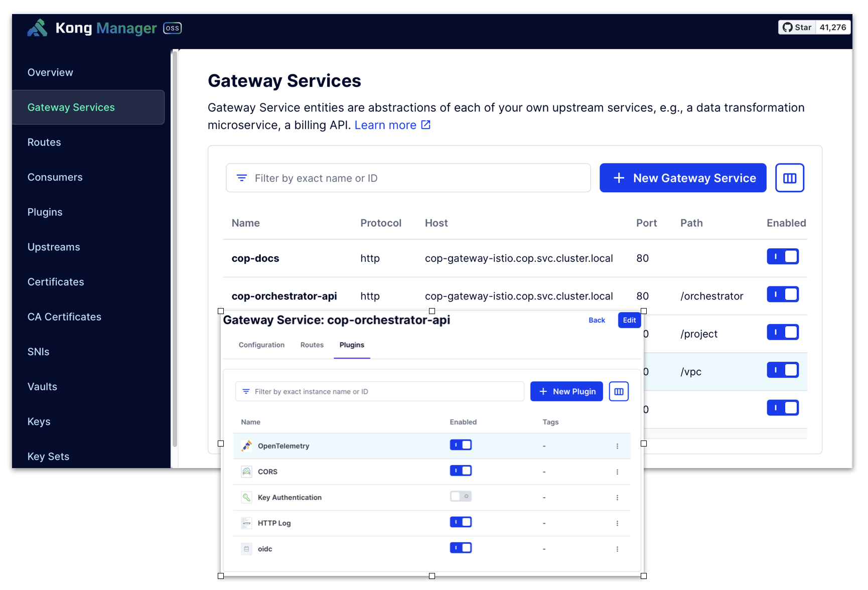Click the New Plugin button
Viewport: 868px width, 590px height.
pyautogui.click(x=566, y=391)
